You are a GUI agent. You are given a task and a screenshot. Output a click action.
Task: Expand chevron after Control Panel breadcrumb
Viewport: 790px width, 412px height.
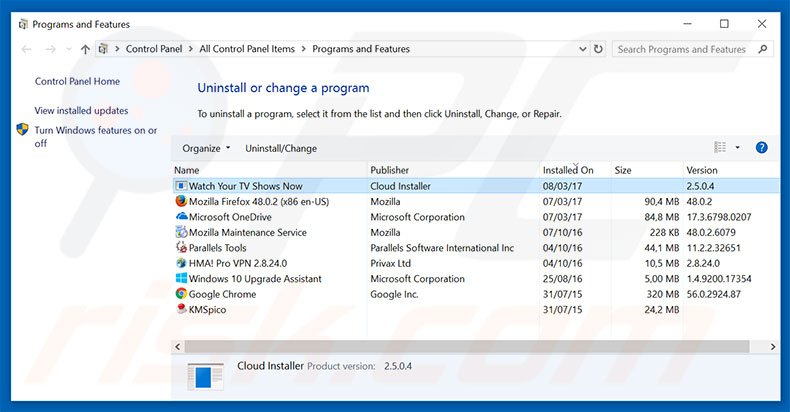point(191,49)
